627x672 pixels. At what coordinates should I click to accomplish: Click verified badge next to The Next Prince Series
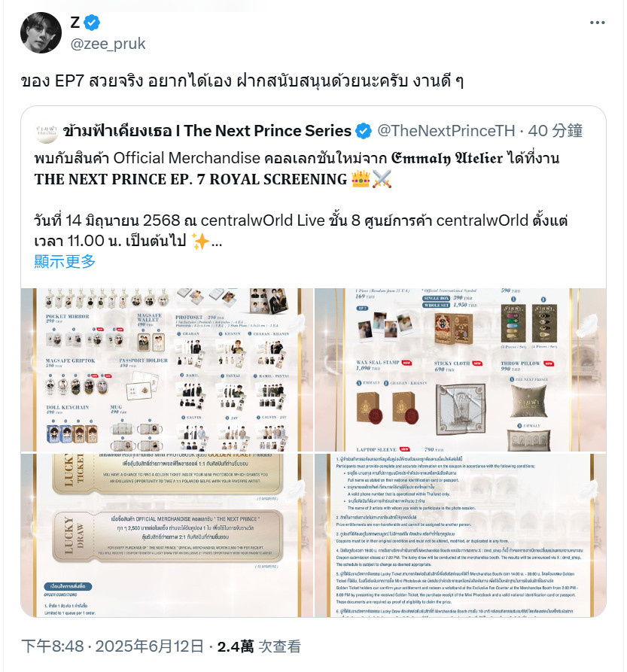[x=364, y=131]
